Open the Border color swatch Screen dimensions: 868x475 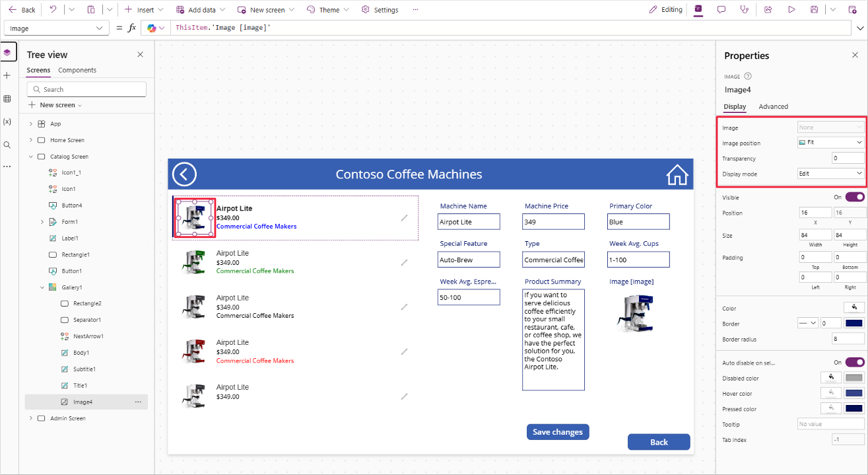854,323
